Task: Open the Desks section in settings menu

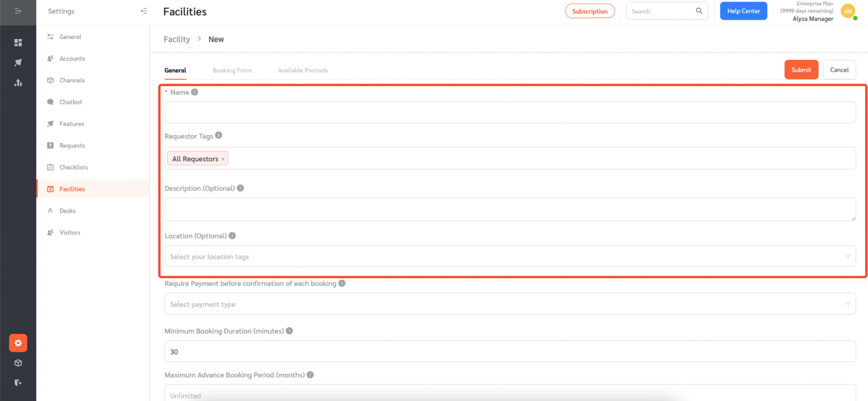Action: (67, 210)
